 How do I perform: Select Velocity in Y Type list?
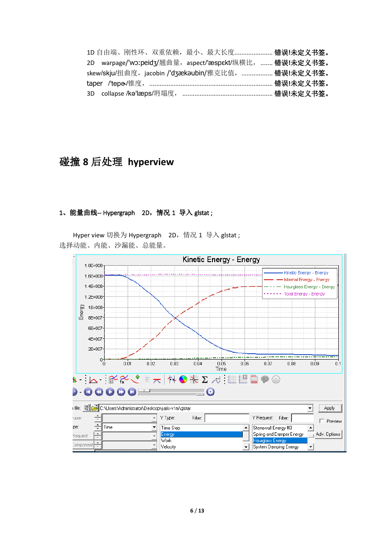point(201,447)
